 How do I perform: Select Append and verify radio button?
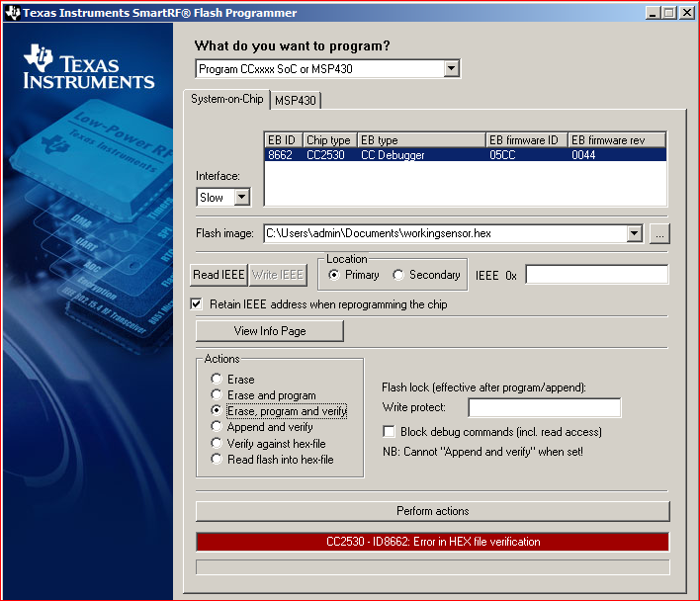tap(217, 427)
